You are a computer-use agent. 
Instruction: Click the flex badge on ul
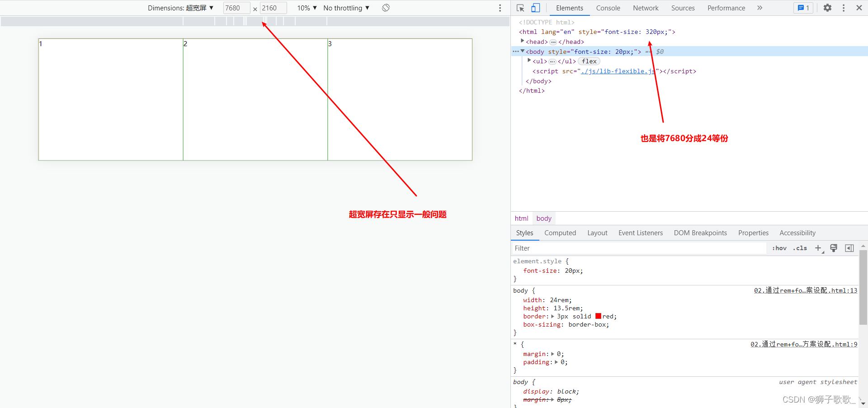[589, 61]
